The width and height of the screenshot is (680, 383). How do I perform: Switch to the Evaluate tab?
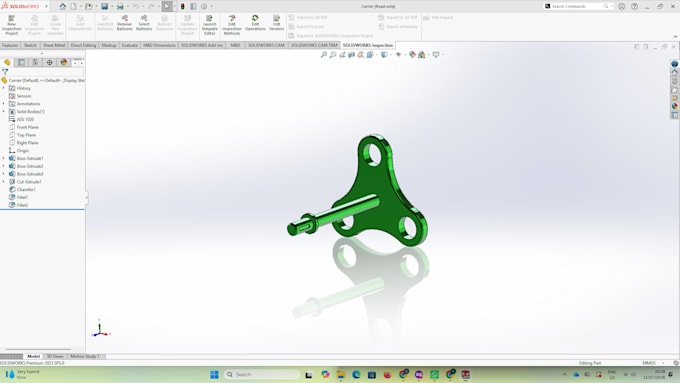click(129, 45)
